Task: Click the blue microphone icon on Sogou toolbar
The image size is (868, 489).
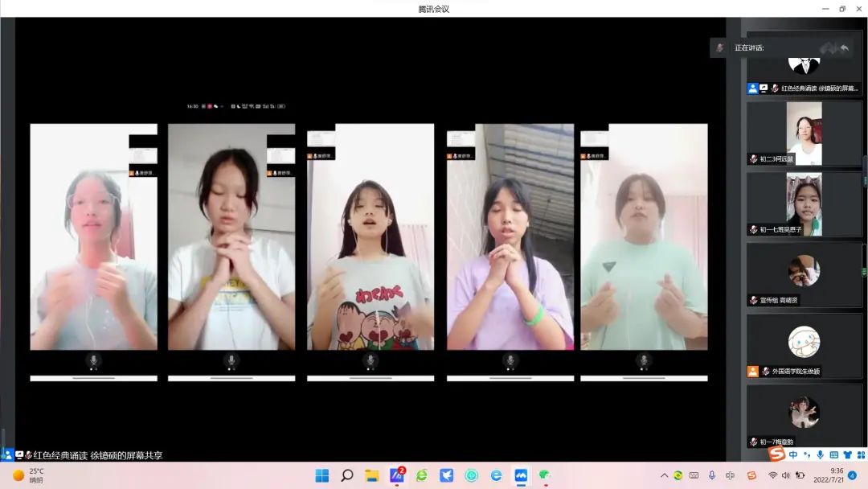Action: [820, 455]
